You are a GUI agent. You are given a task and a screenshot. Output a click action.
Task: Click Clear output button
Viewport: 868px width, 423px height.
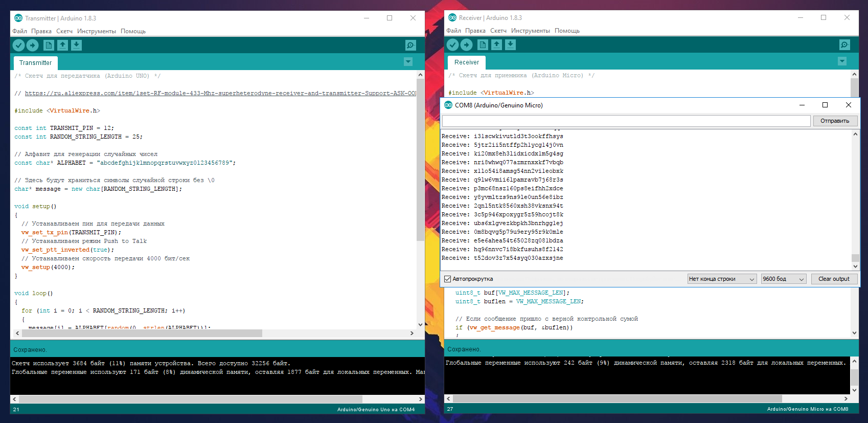click(834, 279)
